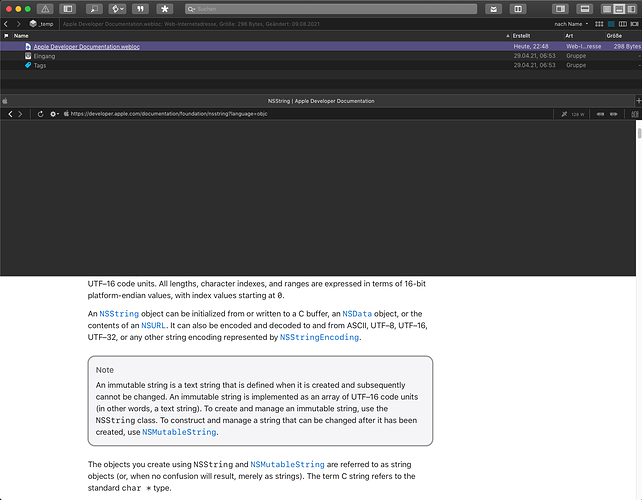Switch to cover flow view icon
642x500 pixels.
[x=634, y=24]
